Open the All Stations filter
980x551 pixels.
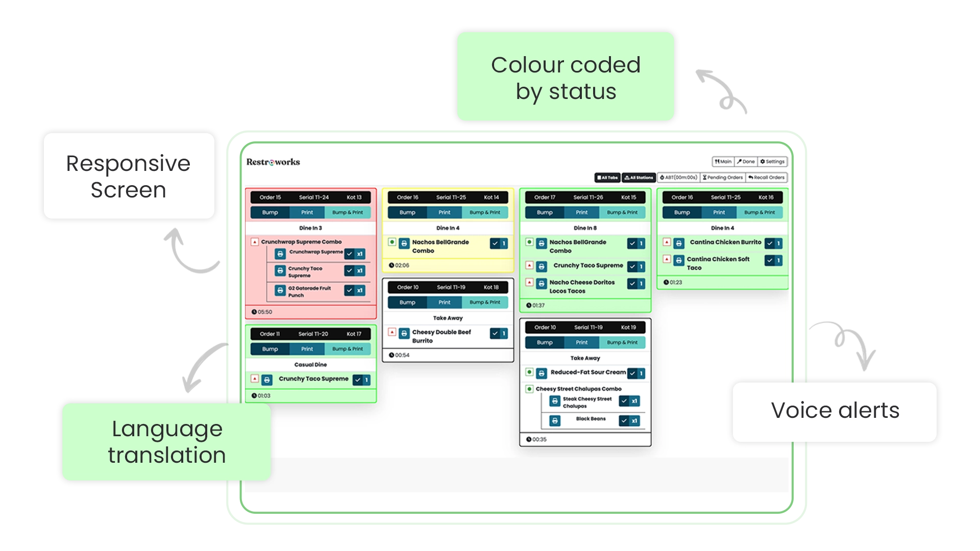(x=639, y=178)
